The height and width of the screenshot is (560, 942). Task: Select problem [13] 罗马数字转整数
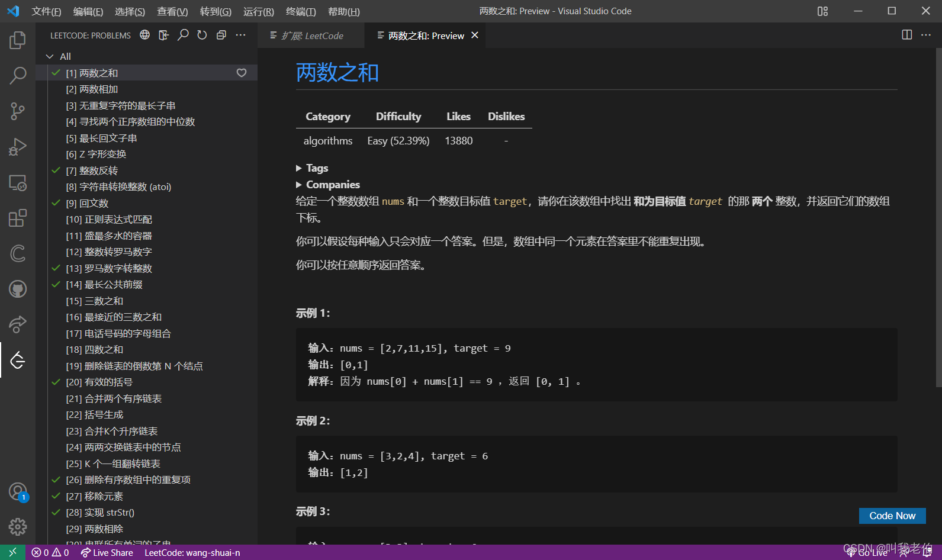point(147,268)
